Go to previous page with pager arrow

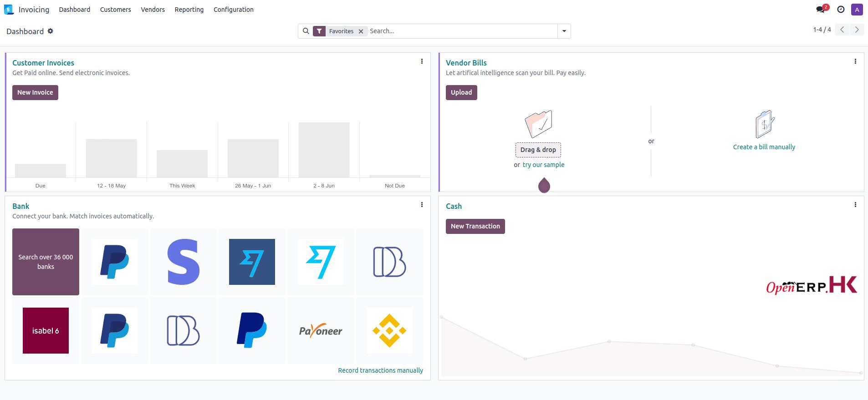click(x=842, y=30)
